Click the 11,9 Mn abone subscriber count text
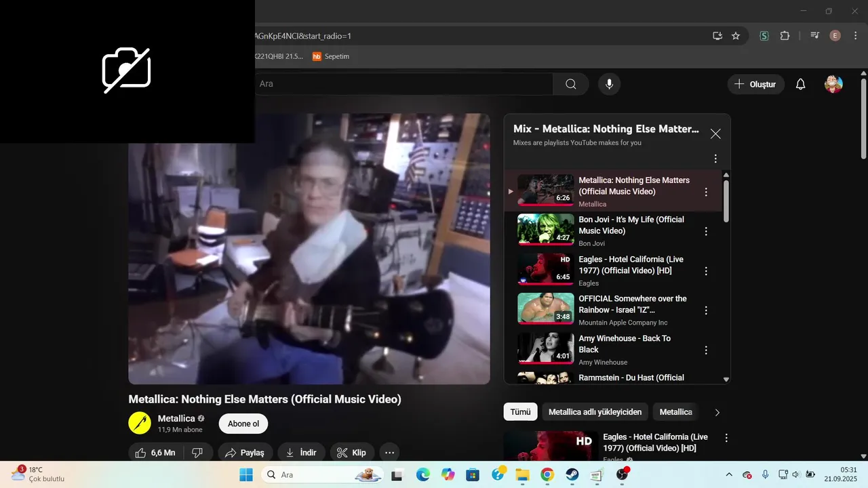The width and height of the screenshot is (868, 488). pyautogui.click(x=180, y=430)
